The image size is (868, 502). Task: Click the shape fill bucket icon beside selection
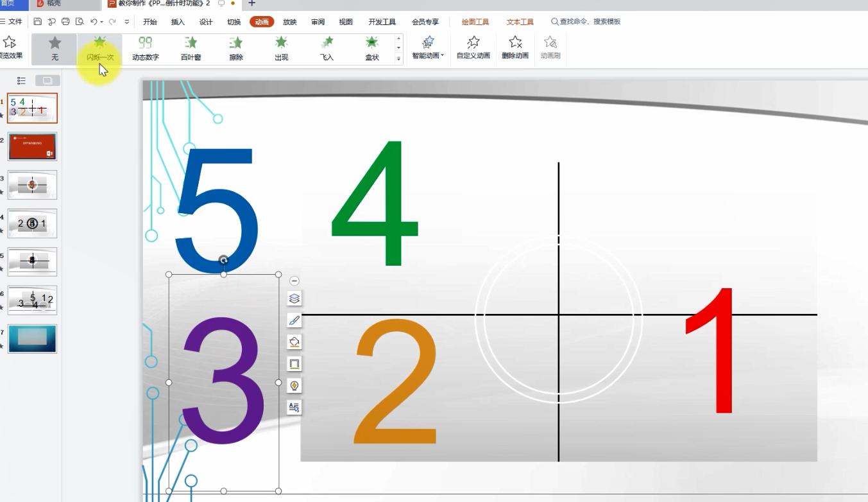point(294,342)
